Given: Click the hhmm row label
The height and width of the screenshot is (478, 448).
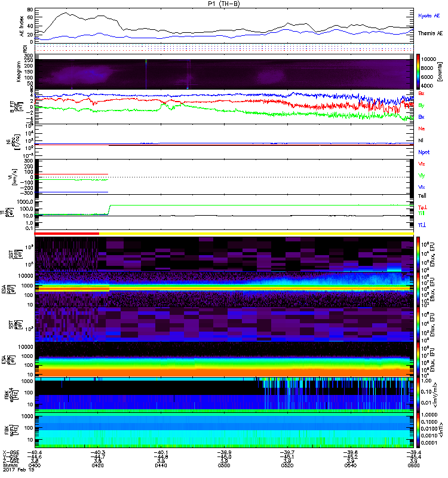Looking at the screenshot, I should (x=10, y=465).
